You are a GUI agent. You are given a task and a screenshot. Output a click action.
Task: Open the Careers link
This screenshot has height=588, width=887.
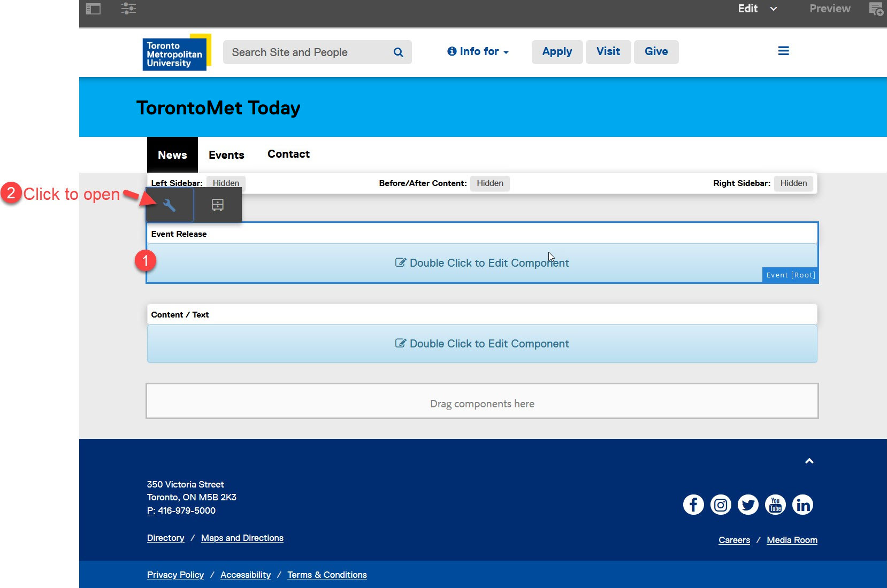click(734, 540)
